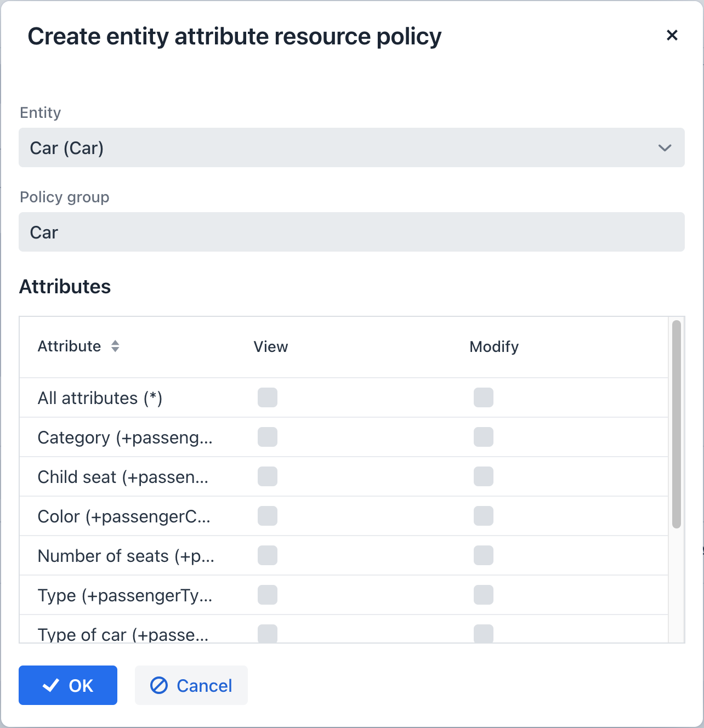Click OK to create the policy

click(x=68, y=685)
